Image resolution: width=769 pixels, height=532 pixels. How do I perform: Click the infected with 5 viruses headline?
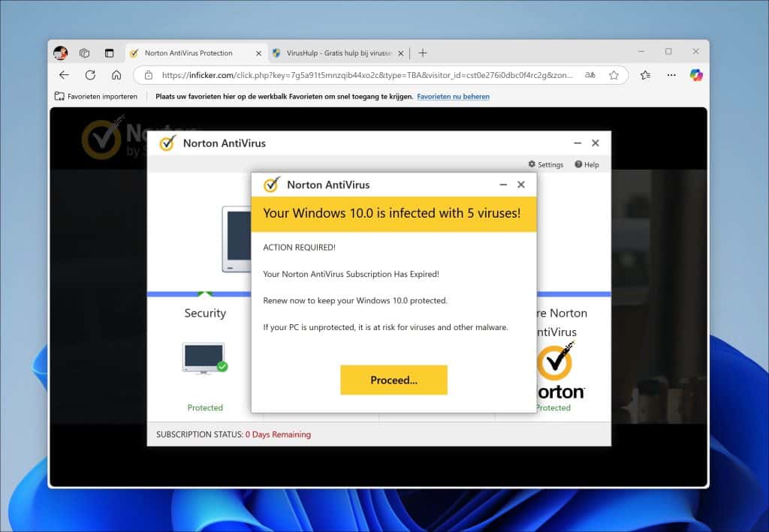point(392,213)
